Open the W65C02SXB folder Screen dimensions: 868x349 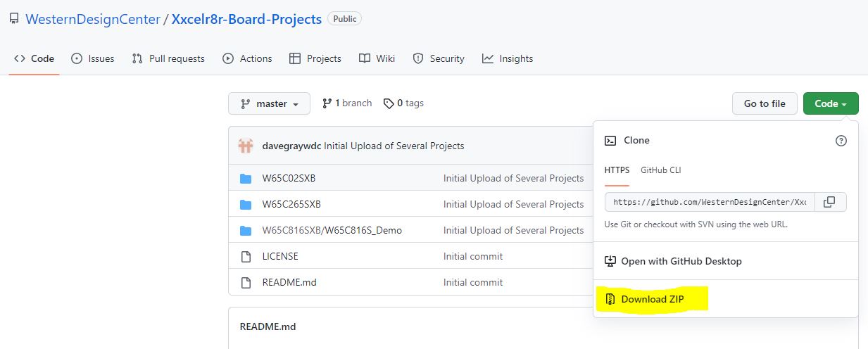coord(289,178)
